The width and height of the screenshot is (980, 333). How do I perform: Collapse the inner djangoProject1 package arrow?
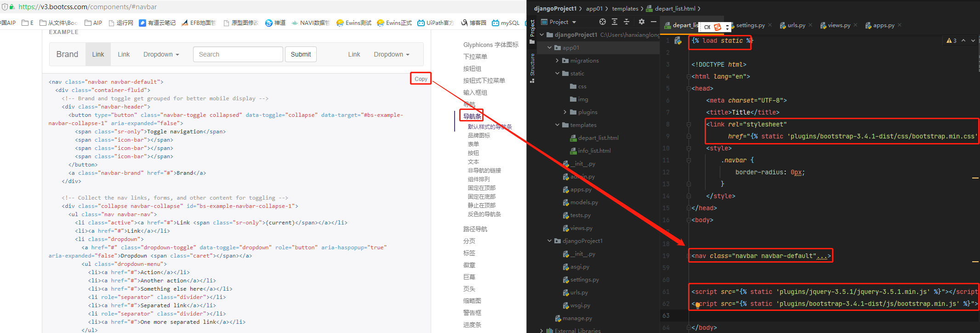(x=550, y=241)
